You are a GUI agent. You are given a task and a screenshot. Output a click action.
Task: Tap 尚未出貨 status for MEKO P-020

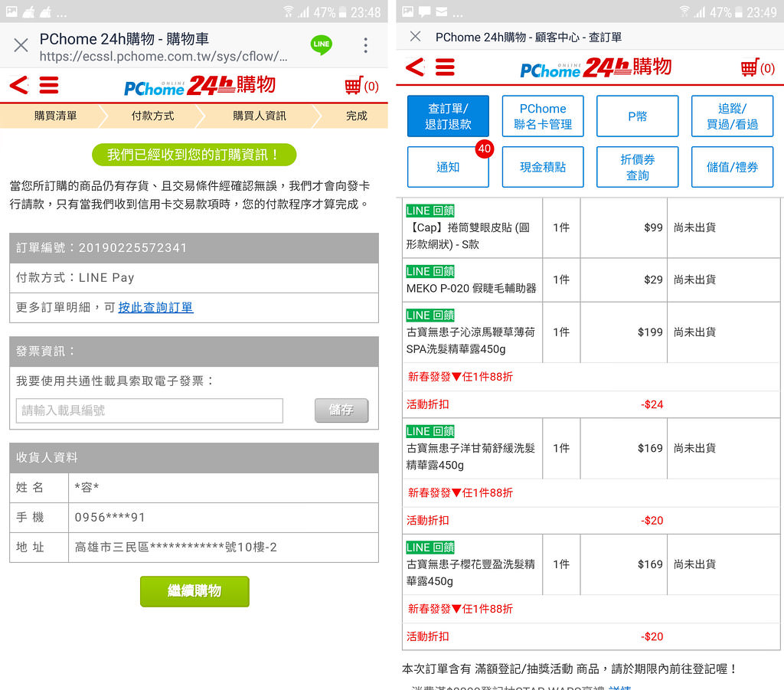pos(694,280)
